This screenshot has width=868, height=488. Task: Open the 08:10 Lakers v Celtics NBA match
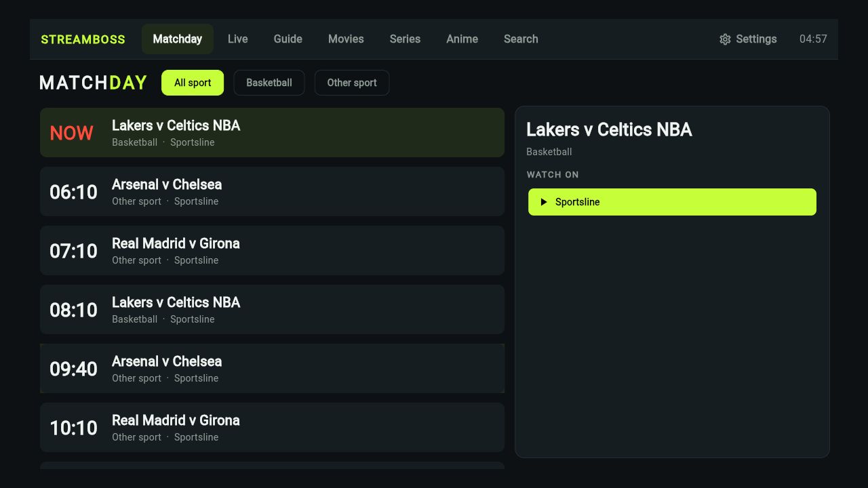272,310
